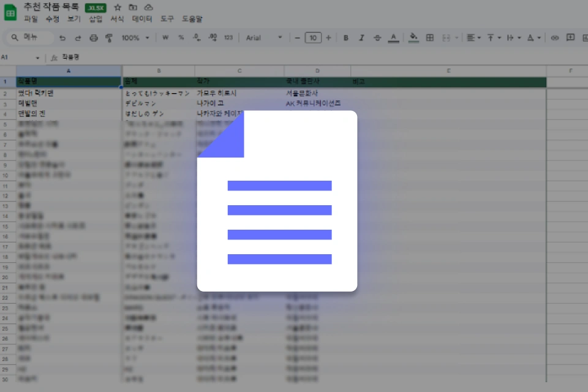
Task: Select the 작품명 header cell
Action: [69, 81]
